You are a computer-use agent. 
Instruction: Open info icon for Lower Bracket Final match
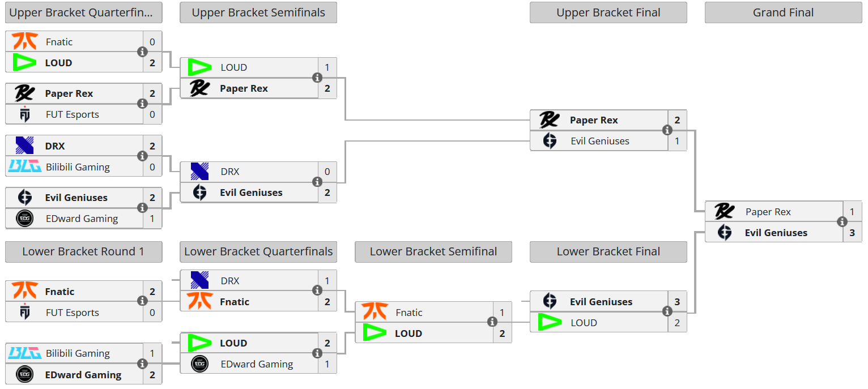point(667,312)
